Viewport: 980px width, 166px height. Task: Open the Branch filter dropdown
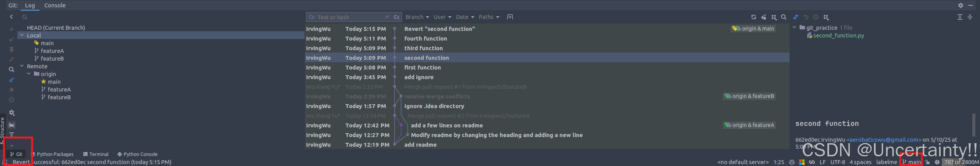coord(417,17)
